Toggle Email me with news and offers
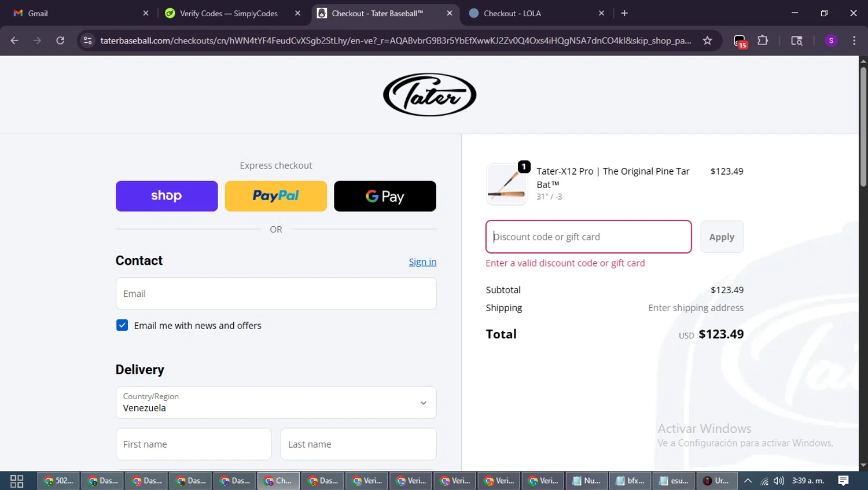The image size is (868, 490). tap(122, 325)
